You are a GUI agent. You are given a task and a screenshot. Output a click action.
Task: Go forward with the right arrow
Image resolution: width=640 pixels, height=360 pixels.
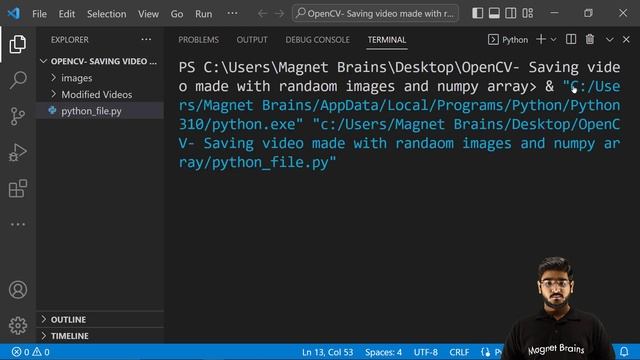(279, 13)
